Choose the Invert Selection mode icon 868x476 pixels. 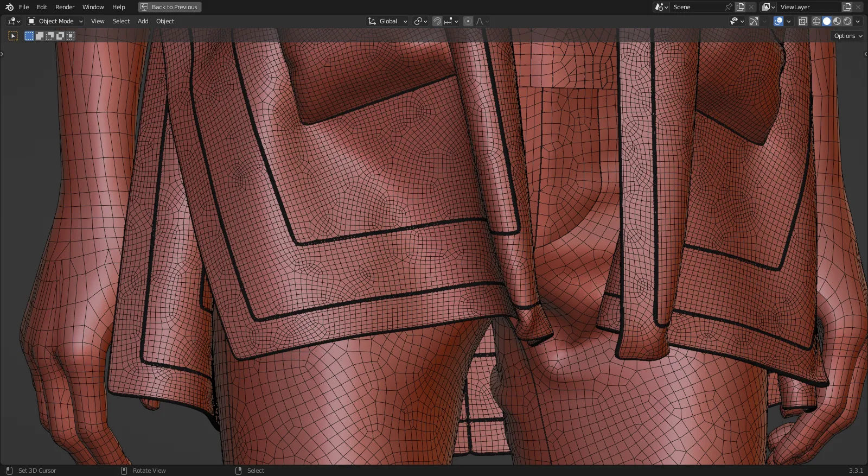(60, 36)
